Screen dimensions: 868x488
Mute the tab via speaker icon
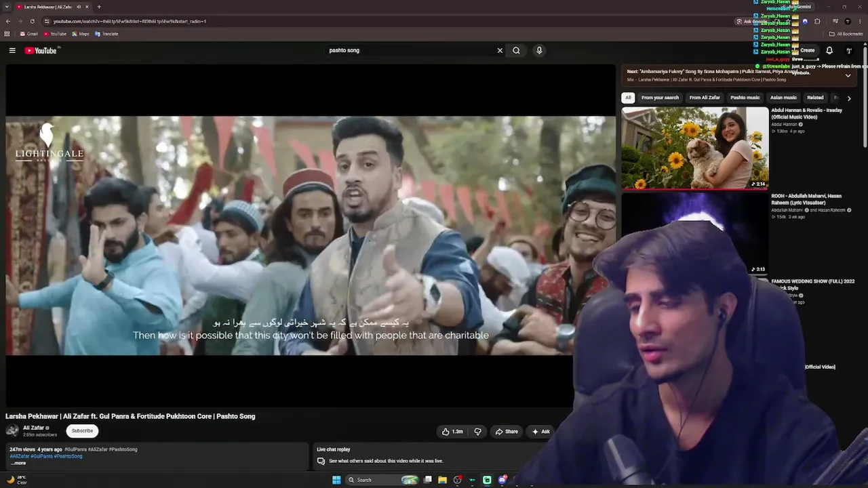(x=79, y=7)
